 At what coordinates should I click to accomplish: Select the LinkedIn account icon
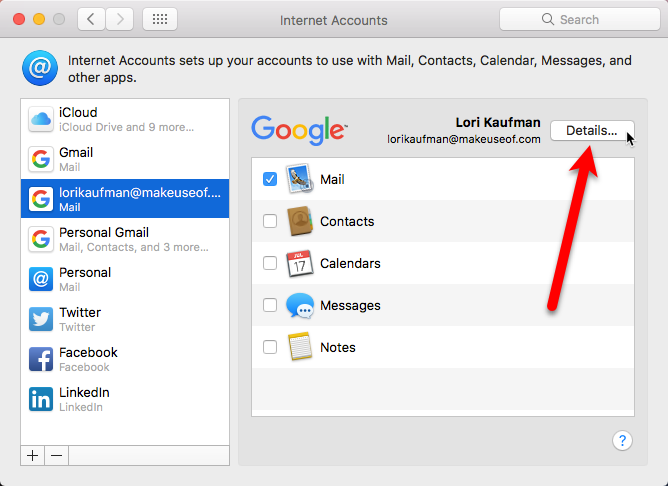click(x=41, y=399)
